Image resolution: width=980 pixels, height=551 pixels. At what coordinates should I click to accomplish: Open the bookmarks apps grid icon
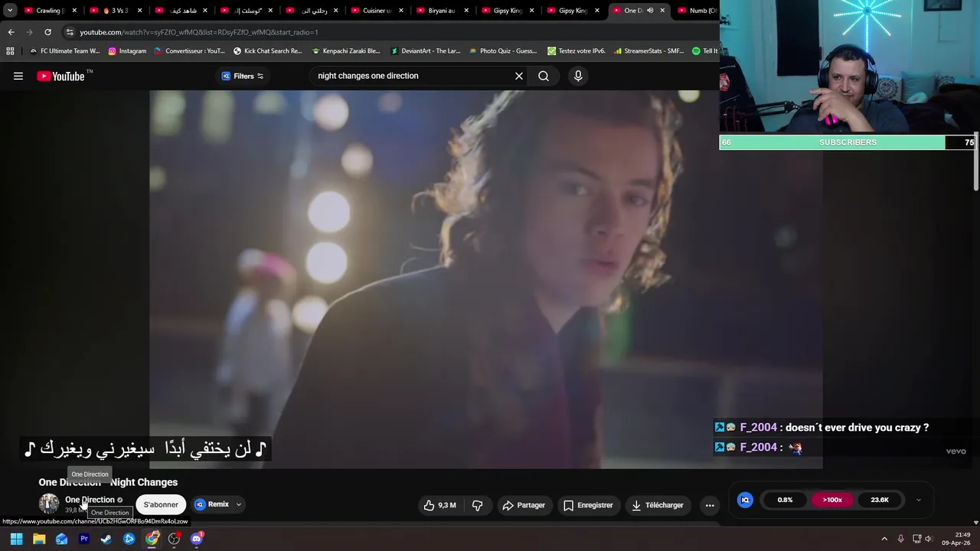[x=10, y=51]
